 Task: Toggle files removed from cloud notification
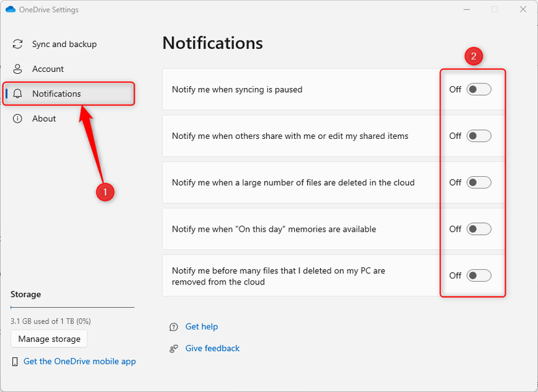pyautogui.click(x=479, y=275)
